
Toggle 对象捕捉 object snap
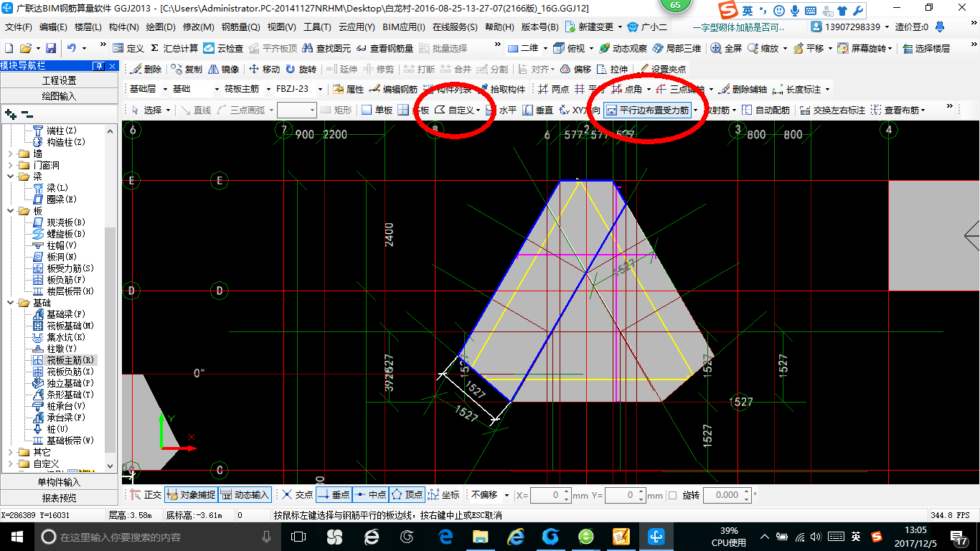pos(190,495)
